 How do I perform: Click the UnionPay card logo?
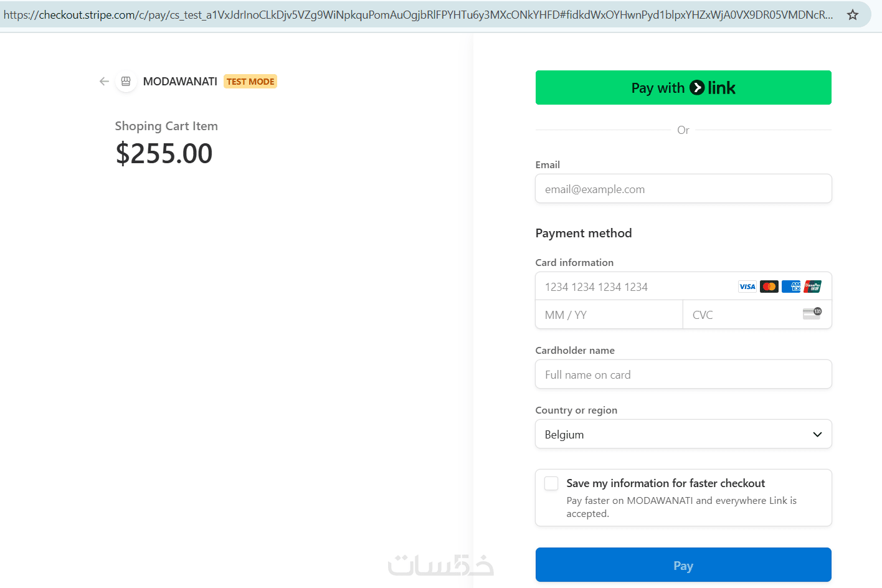(812, 287)
